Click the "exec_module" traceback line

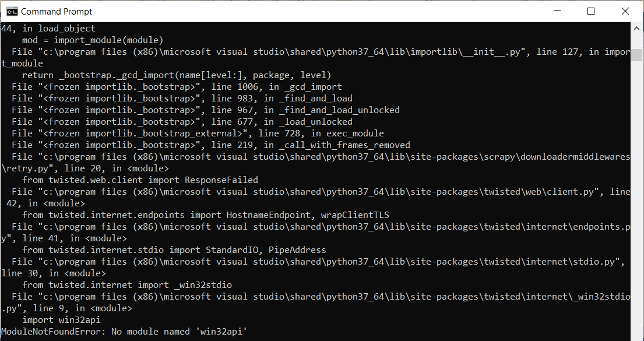click(198, 133)
